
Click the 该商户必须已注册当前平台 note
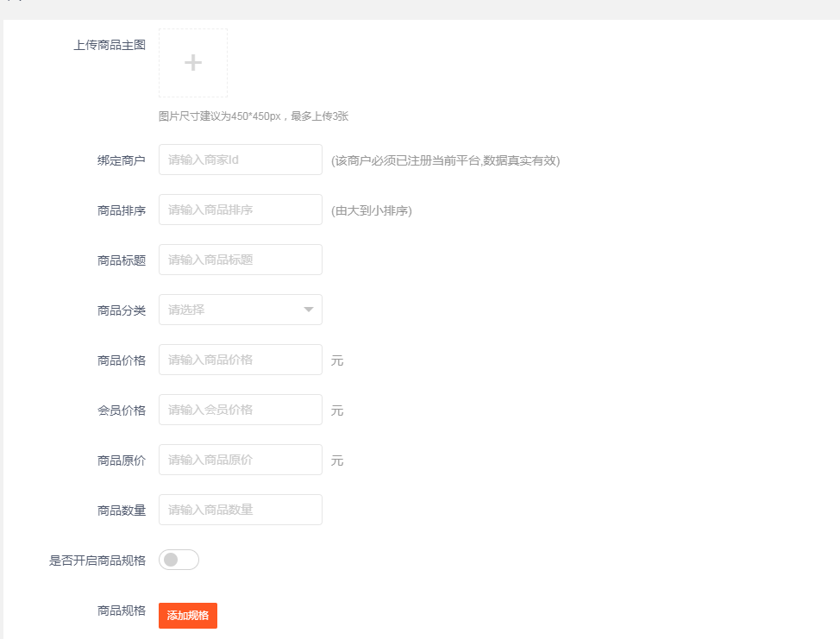click(x=445, y=160)
